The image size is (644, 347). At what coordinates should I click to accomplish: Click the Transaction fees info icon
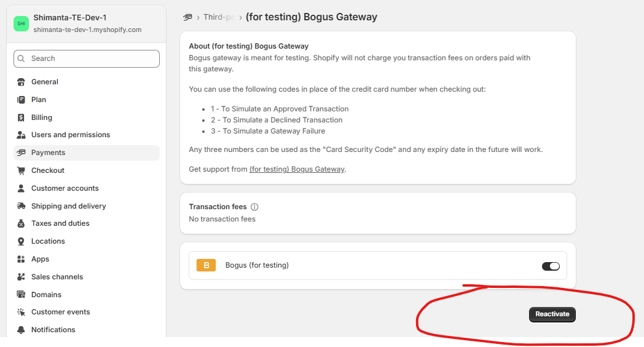(254, 207)
